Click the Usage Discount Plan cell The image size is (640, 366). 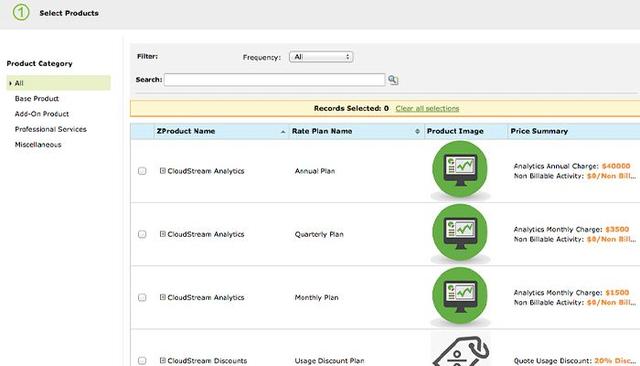click(x=329, y=361)
